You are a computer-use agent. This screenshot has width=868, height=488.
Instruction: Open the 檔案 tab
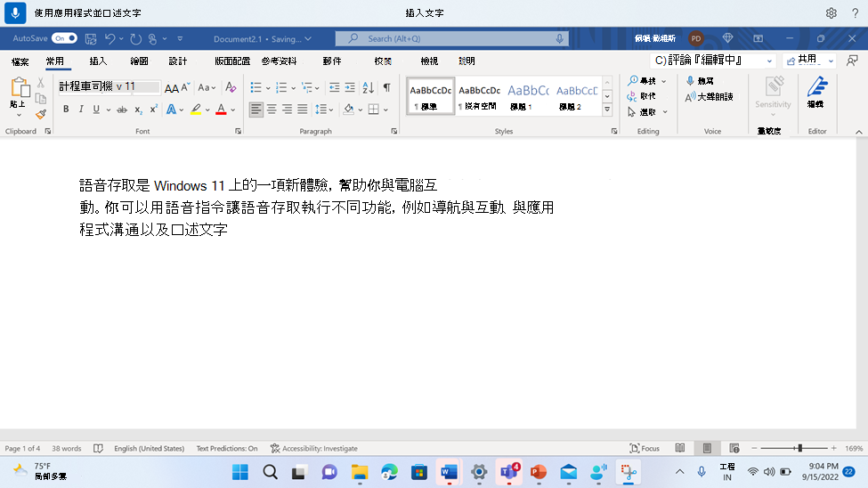[x=20, y=61]
